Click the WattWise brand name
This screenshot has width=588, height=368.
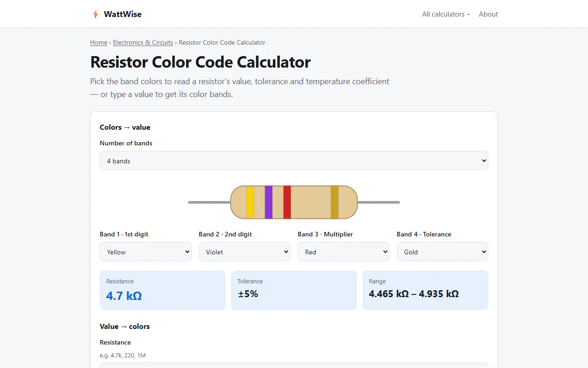click(x=123, y=14)
